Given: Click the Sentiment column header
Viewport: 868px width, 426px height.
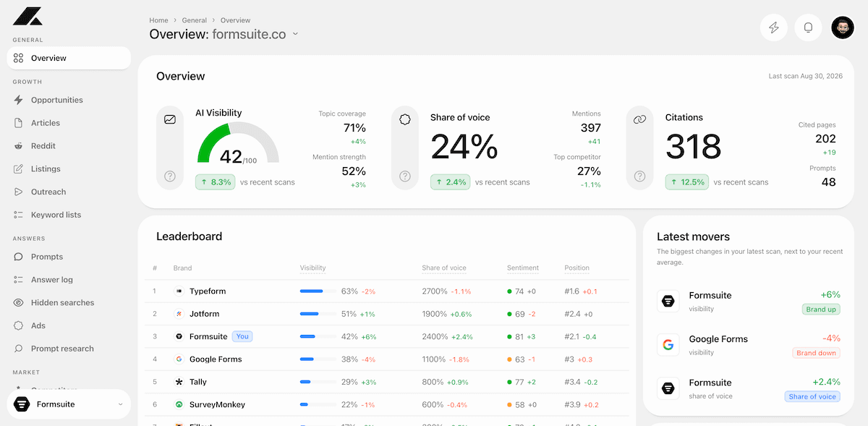Looking at the screenshot, I should [x=523, y=268].
